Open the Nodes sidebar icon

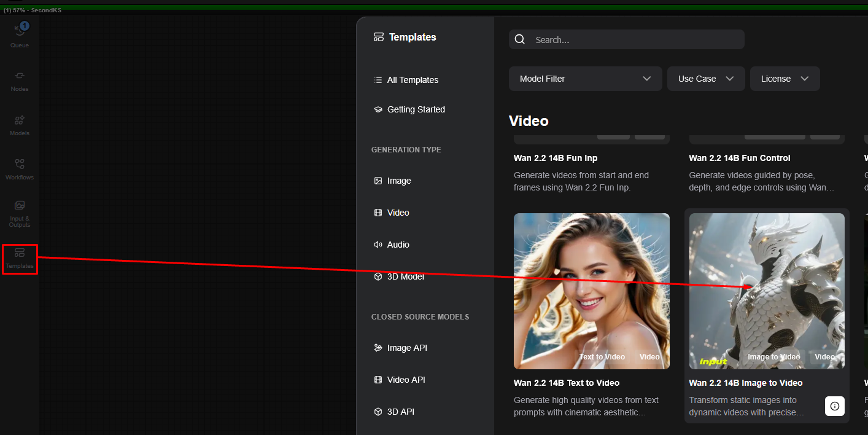[x=20, y=76]
